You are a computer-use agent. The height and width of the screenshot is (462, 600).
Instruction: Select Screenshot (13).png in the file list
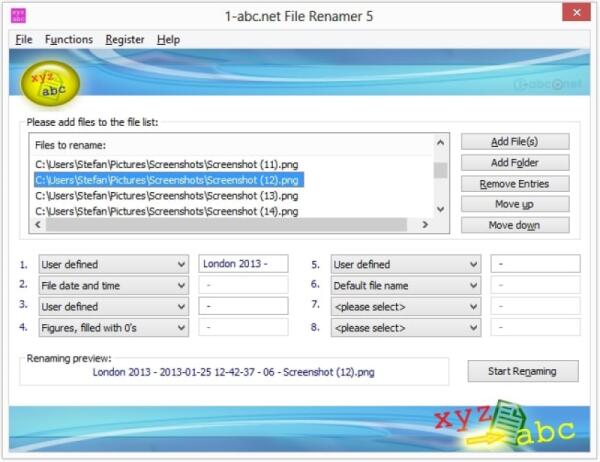tap(166, 195)
